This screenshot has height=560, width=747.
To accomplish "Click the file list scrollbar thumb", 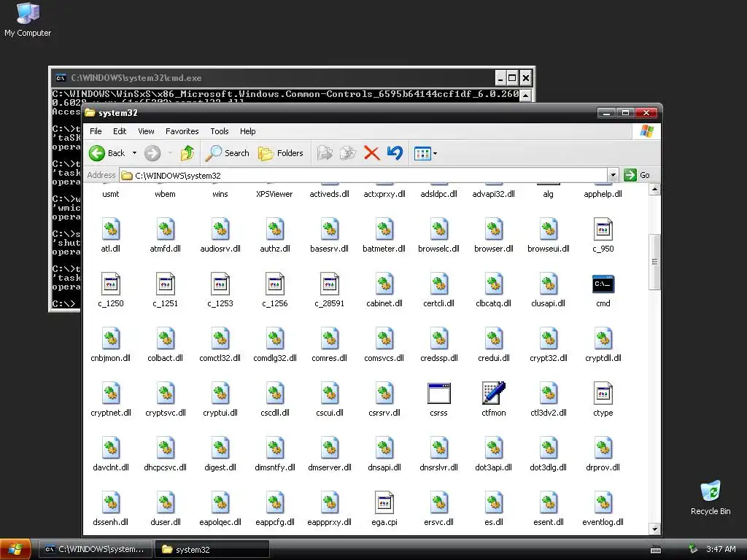I will tap(654, 262).
